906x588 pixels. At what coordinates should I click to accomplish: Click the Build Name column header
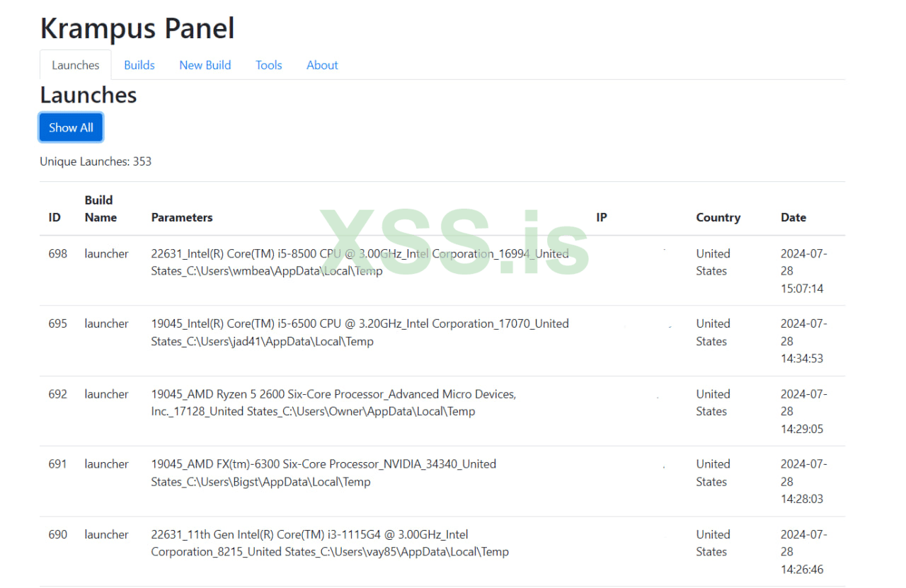(x=100, y=209)
